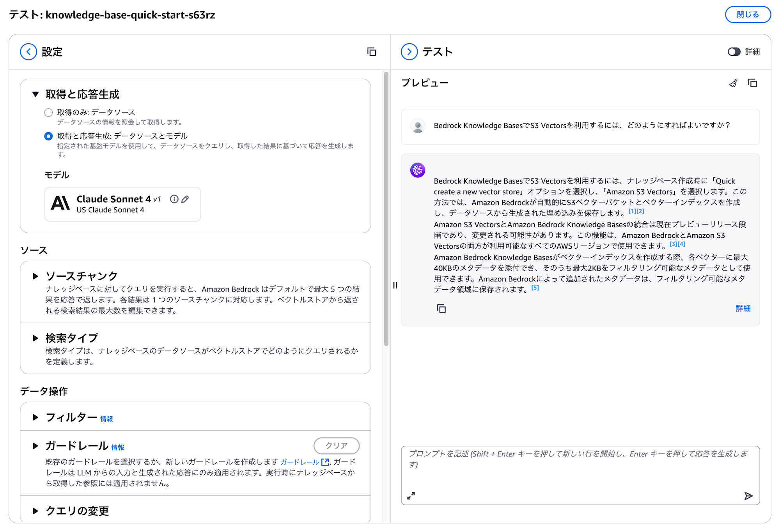780x532 pixels.
Task: Expand the フィルター section
Action: pos(35,417)
